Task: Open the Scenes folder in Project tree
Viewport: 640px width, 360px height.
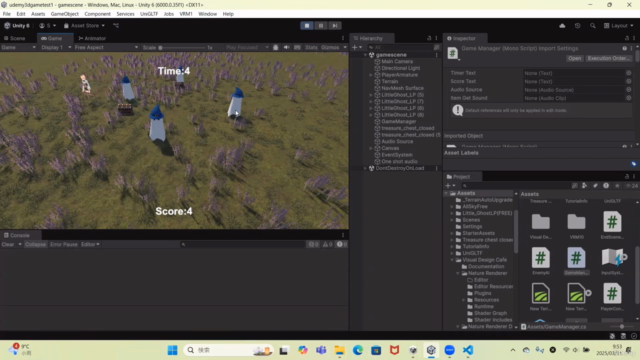Action: pyautogui.click(x=471, y=220)
